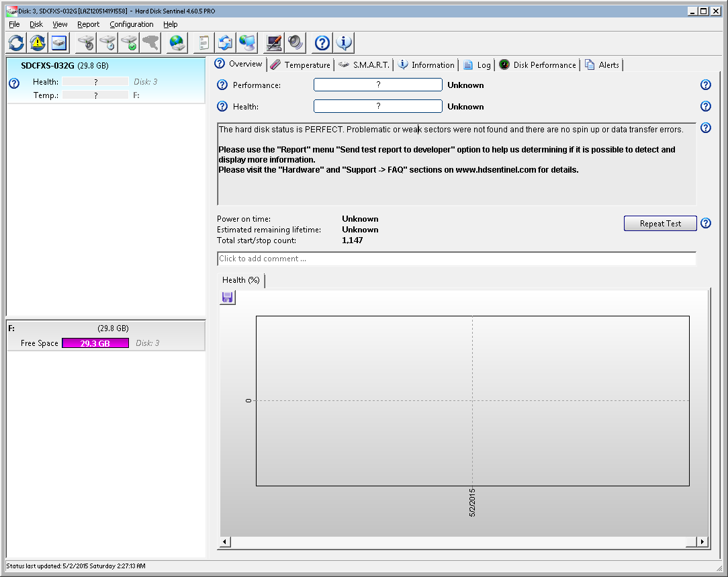Open the Report menu
This screenshot has height=577, width=728.
tap(88, 24)
